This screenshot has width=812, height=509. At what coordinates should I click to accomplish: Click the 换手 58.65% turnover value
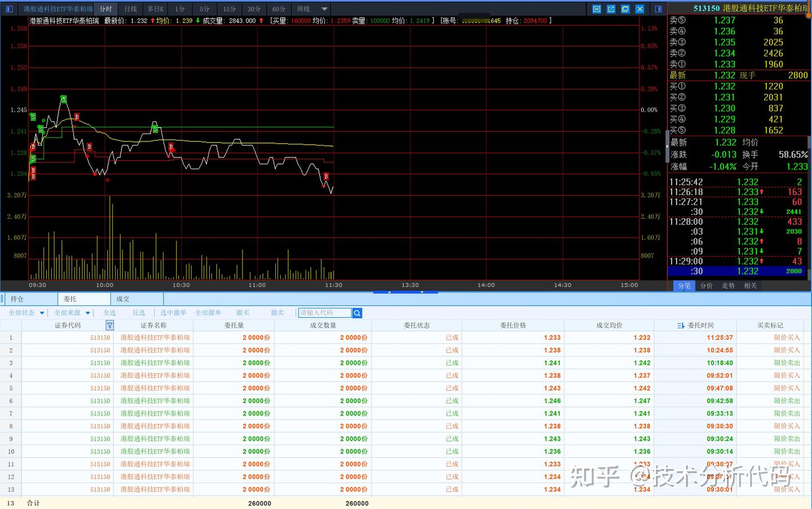(793, 154)
